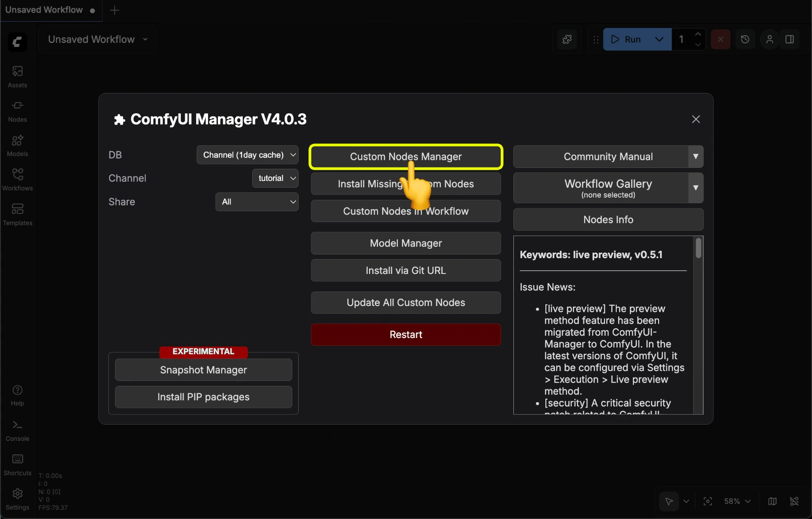Toggle the right sidebar panel
The width and height of the screenshot is (812, 519).
click(790, 39)
